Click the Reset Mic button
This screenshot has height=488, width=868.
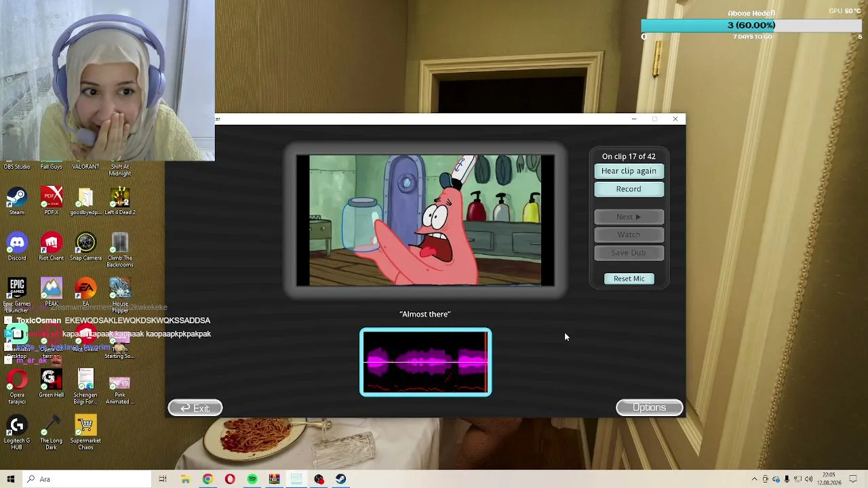point(629,279)
